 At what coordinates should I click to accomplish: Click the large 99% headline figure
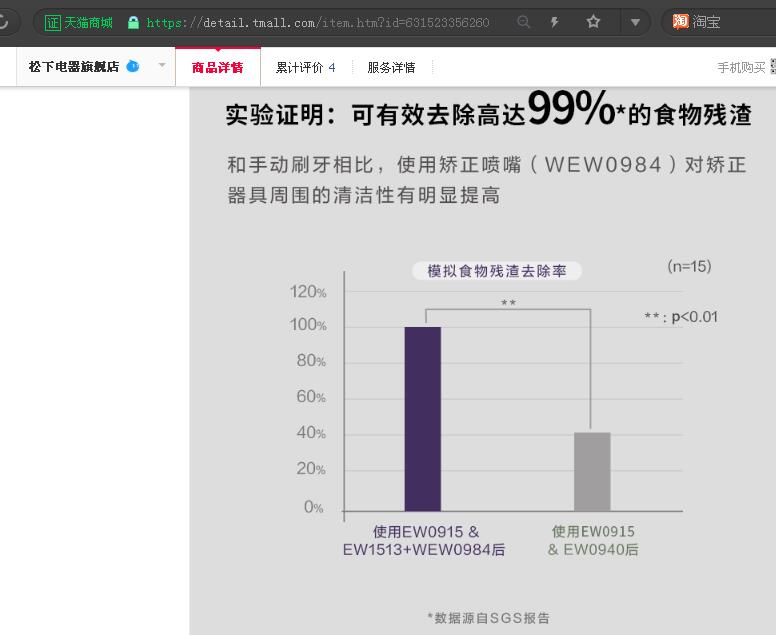point(571,108)
